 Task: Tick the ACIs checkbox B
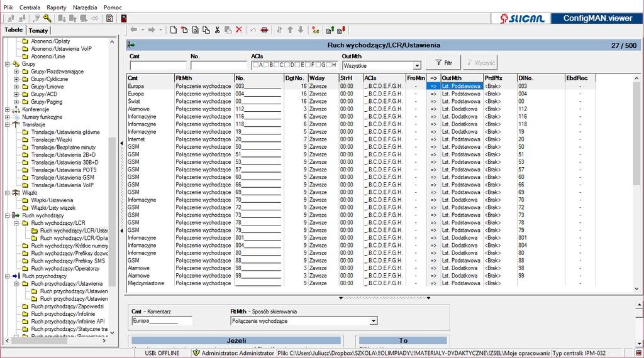266,65
